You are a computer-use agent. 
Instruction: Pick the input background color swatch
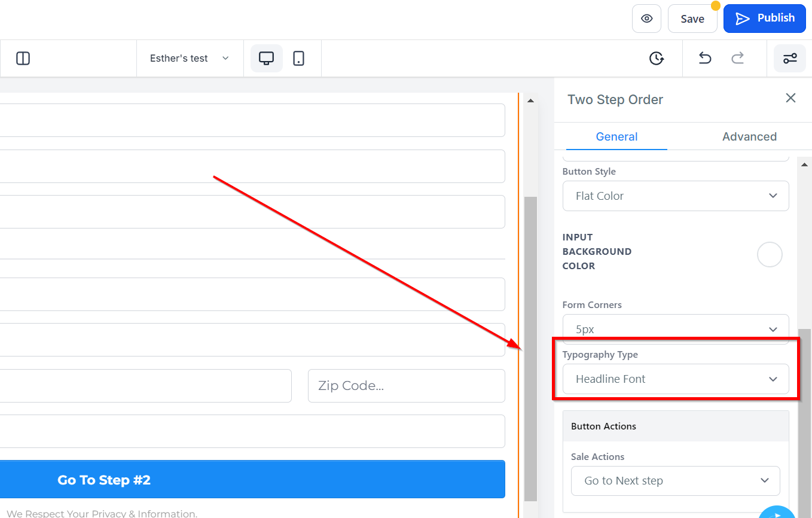(x=770, y=254)
